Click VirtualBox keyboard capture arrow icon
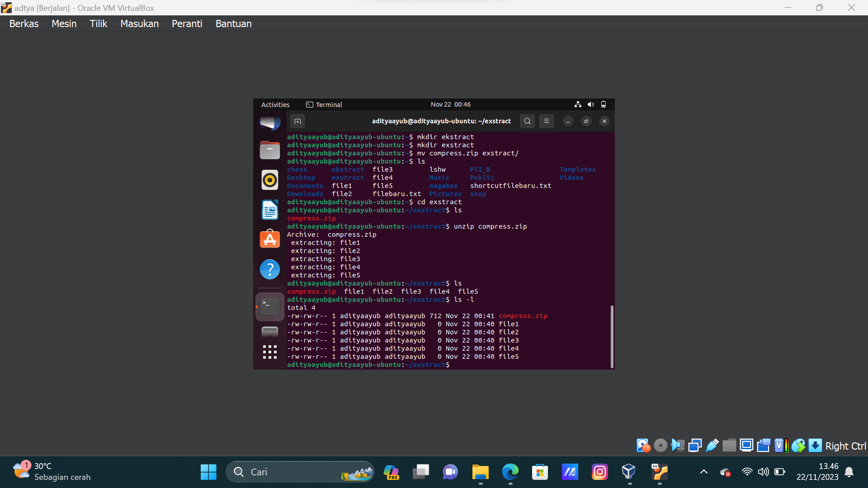This screenshot has height=488, width=868. 815,446
